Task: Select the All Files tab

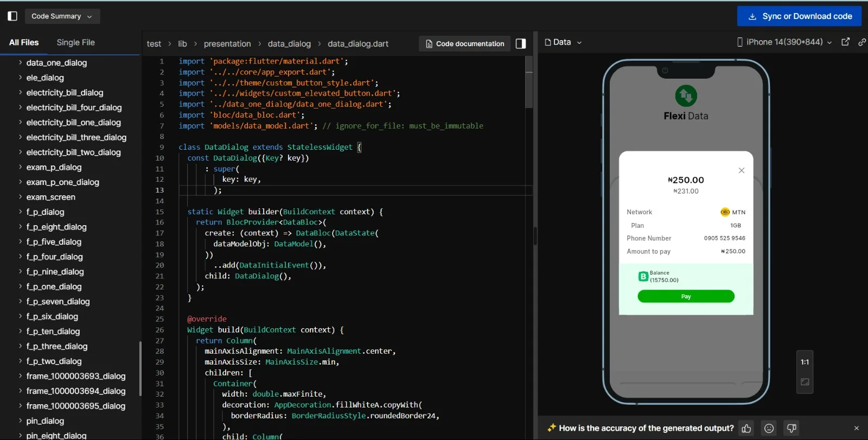Action: 24,42
